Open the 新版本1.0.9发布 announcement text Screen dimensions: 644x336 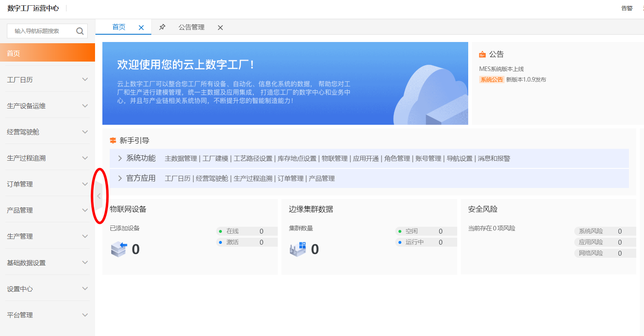(526, 80)
